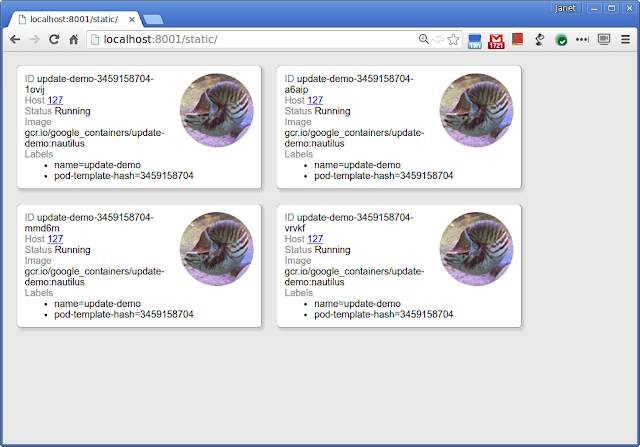The height and width of the screenshot is (447, 640).
Task: Minimize the Chrome window
Action: (595, 8)
